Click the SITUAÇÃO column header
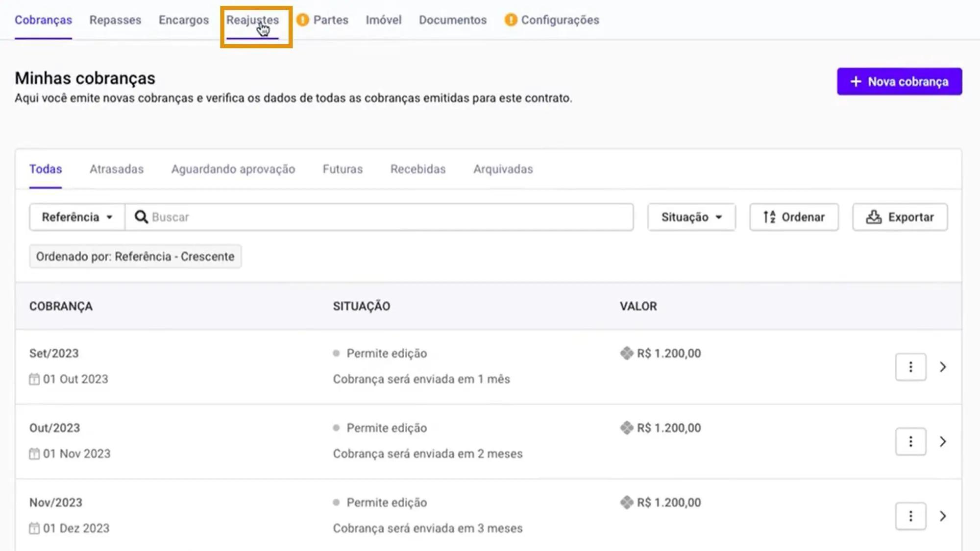The image size is (980, 551). [362, 306]
